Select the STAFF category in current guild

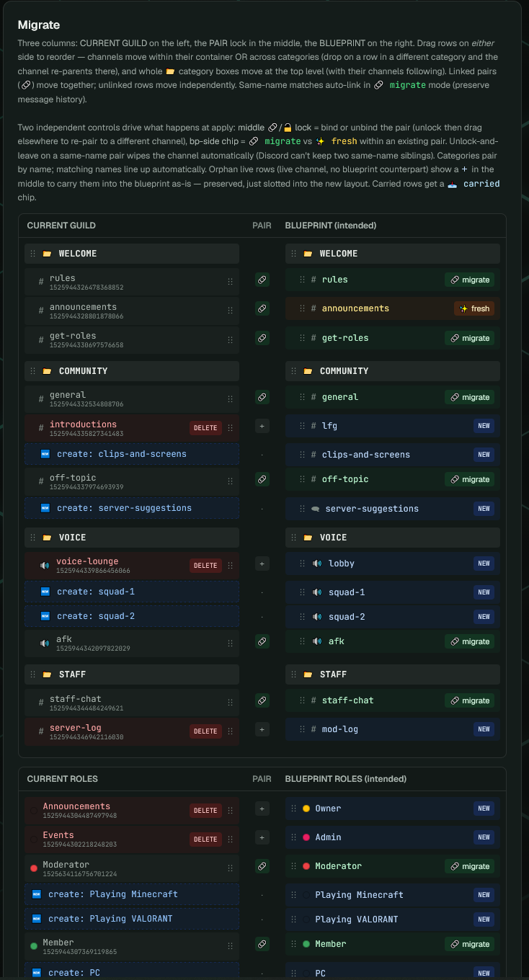132,674
